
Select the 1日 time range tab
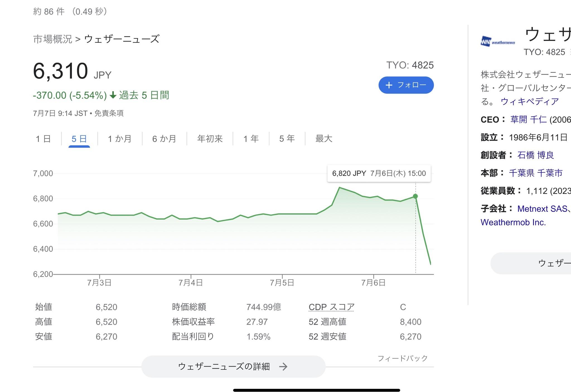click(x=43, y=139)
